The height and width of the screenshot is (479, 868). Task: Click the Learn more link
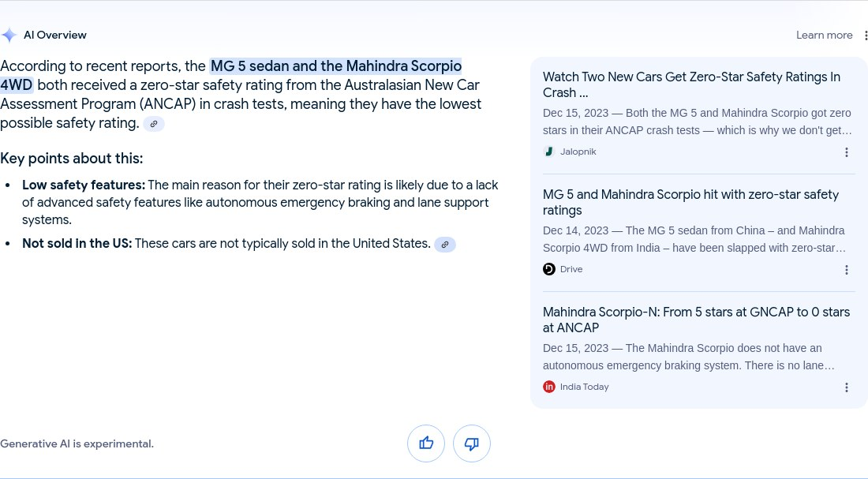tap(825, 35)
